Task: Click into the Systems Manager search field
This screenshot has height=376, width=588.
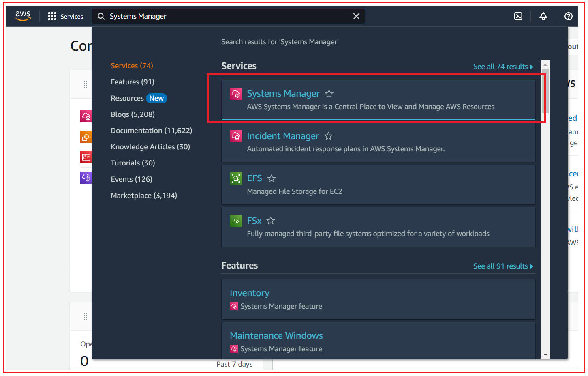Action: (x=228, y=16)
